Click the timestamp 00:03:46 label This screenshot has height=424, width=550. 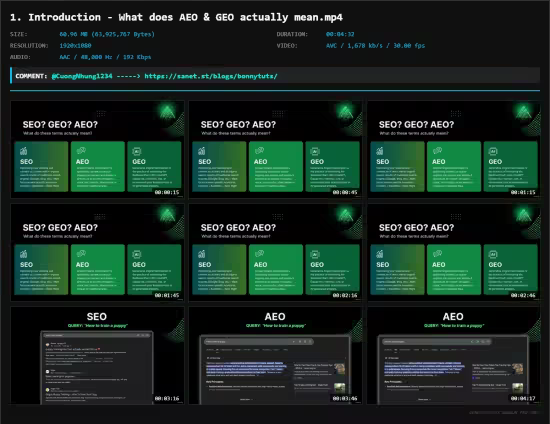(x=345, y=398)
